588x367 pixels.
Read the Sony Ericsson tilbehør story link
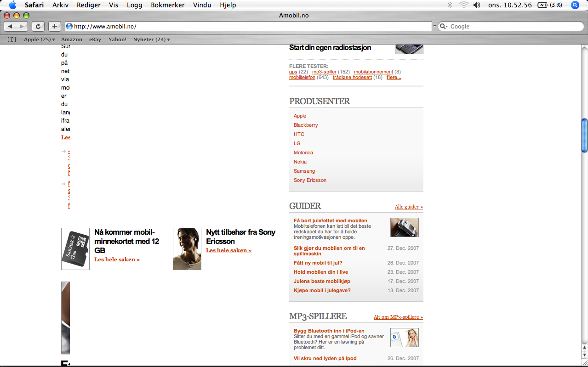coord(228,250)
